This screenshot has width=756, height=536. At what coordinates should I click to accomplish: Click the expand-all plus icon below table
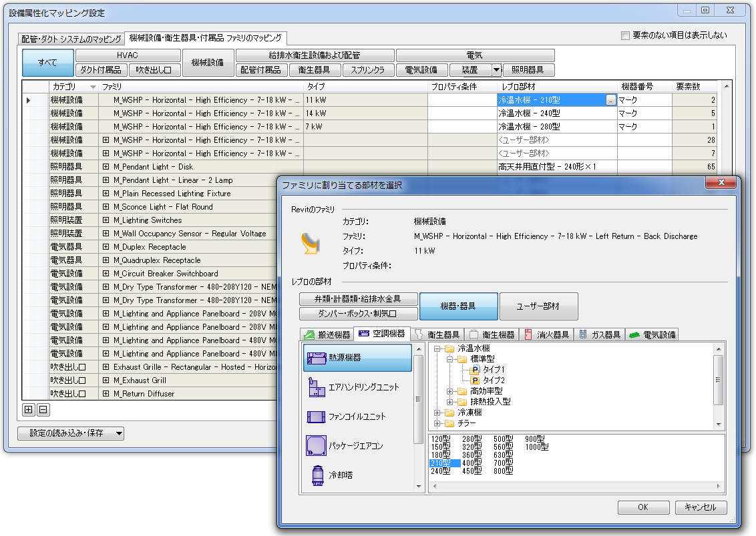[29, 410]
